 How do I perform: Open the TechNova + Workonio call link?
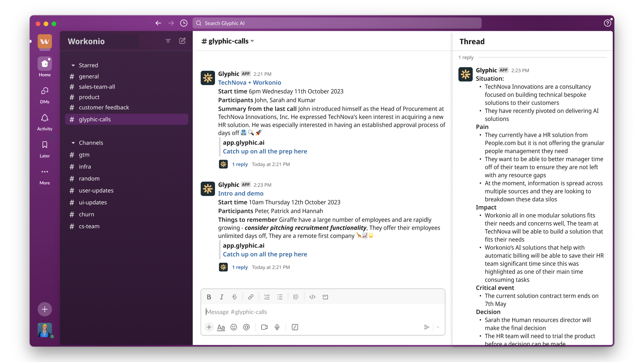tap(250, 82)
